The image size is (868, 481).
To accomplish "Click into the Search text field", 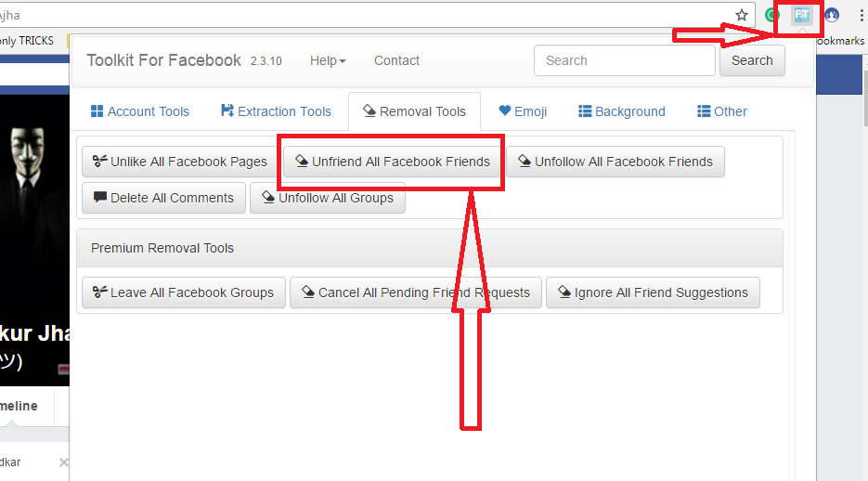I will (625, 60).
